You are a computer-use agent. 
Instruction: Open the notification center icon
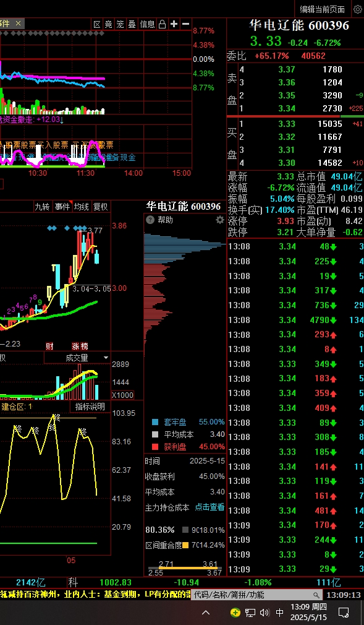tap(343, 612)
